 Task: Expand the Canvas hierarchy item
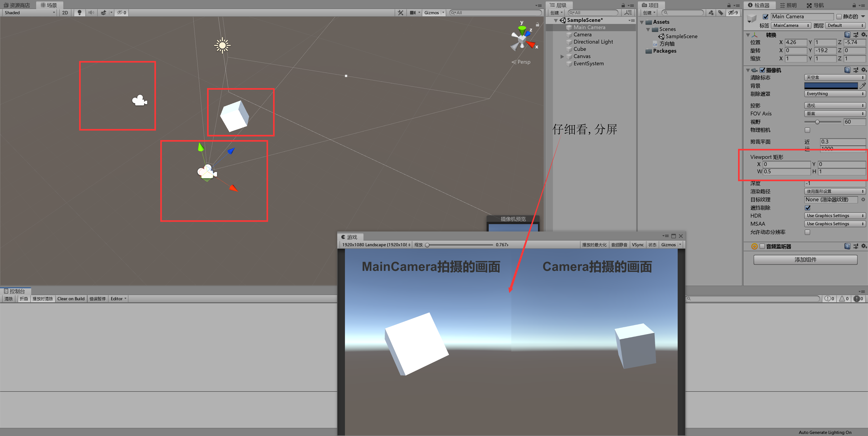(562, 56)
